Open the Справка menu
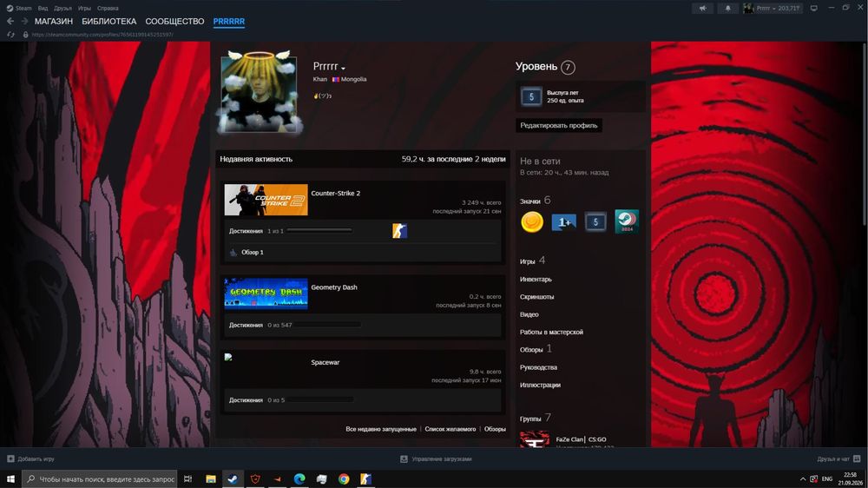The image size is (868, 488). coord(108,9)
